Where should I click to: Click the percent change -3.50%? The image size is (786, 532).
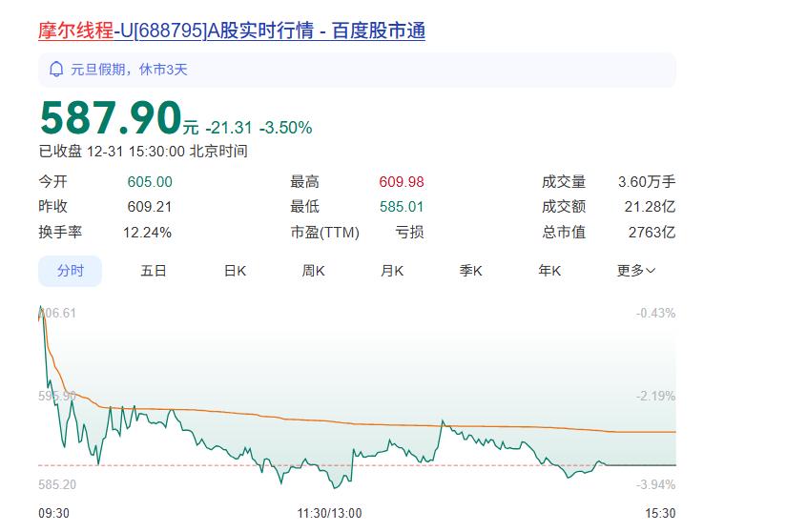286,128
